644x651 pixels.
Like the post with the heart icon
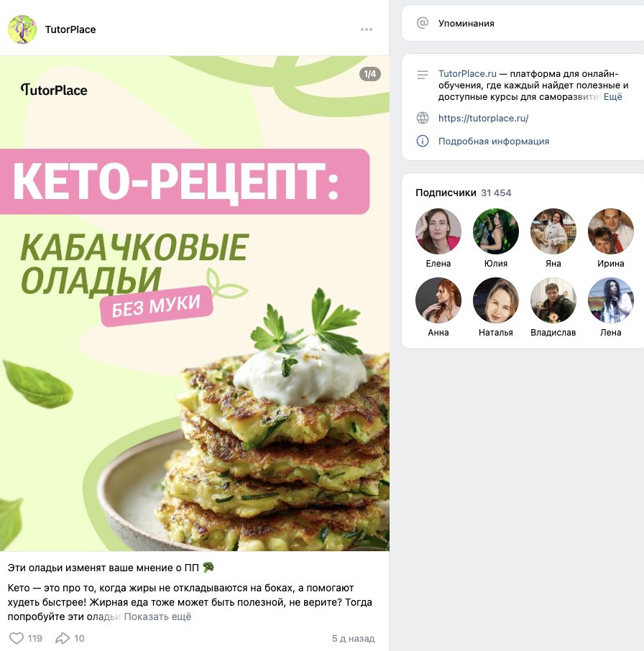click(x=17, y=638)
